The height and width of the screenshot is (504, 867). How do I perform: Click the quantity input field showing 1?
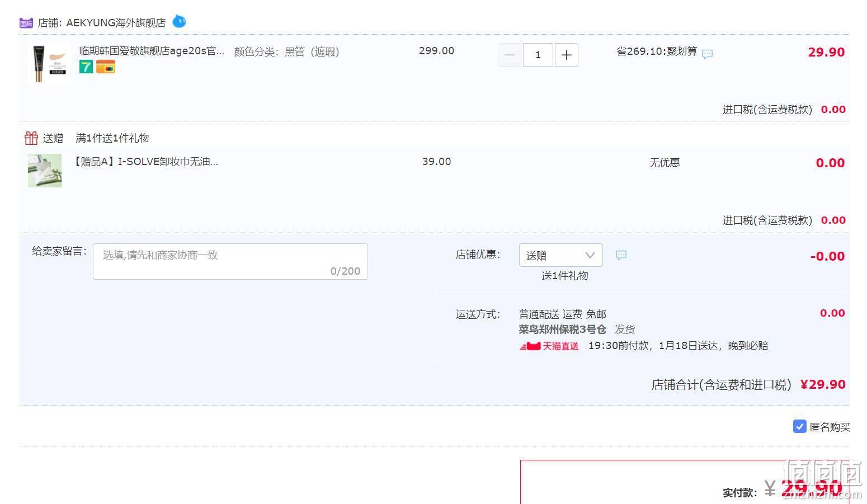tap(538, 55)
